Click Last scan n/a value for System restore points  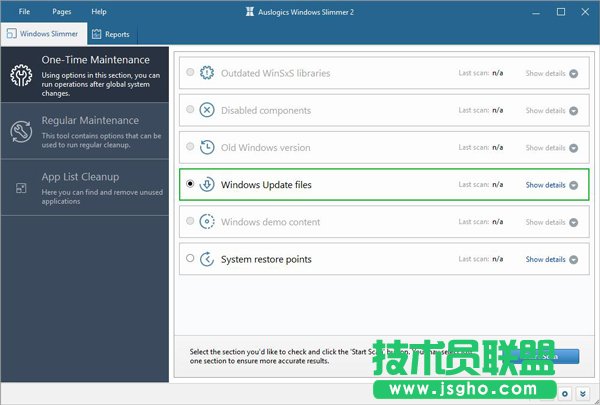coord(497,259)
